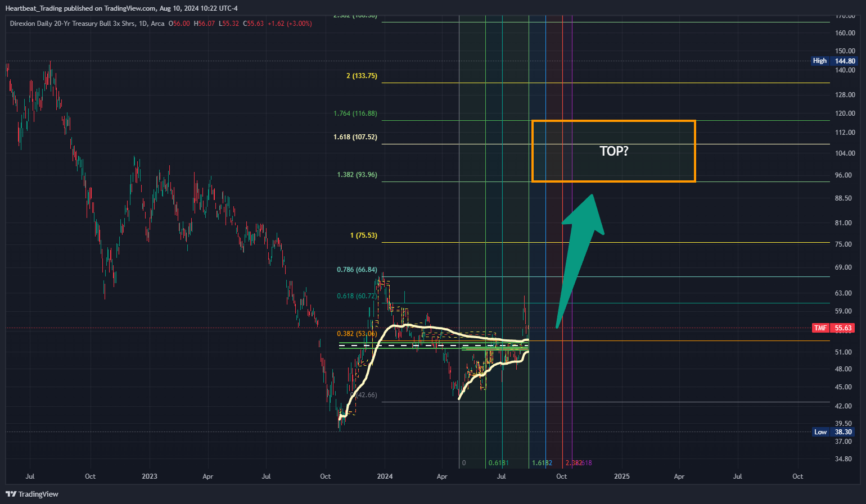This screenshot has height=504, width=866.
Task: Click the TradingView logo in the footer
Action: tap(32, 494)
